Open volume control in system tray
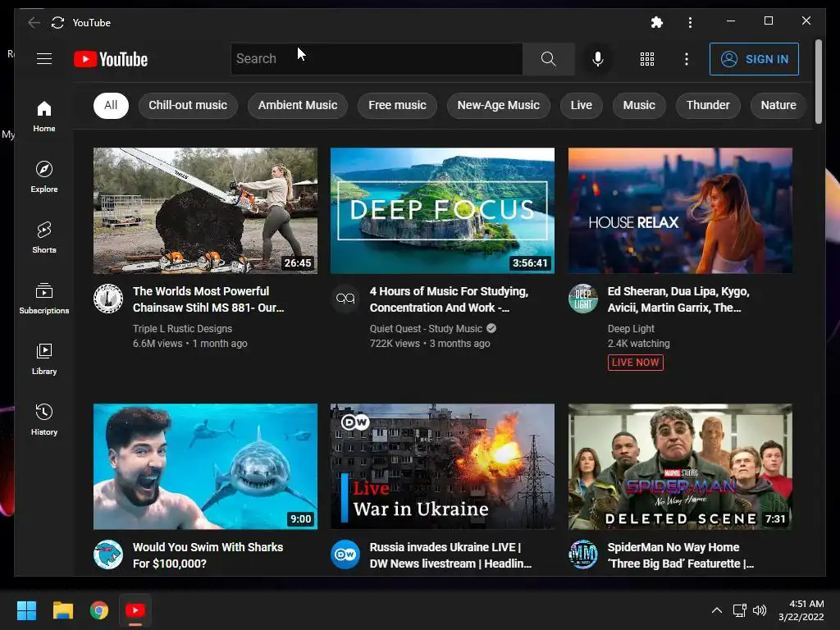 click(x=760, y=610)
